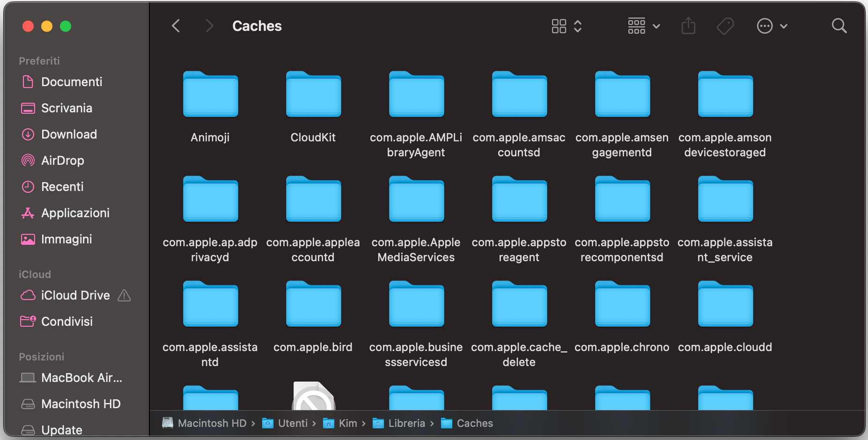Click Macintosh HD in the path bar
Viewport: 868px width, 440px height.
(x=205, y=423)
